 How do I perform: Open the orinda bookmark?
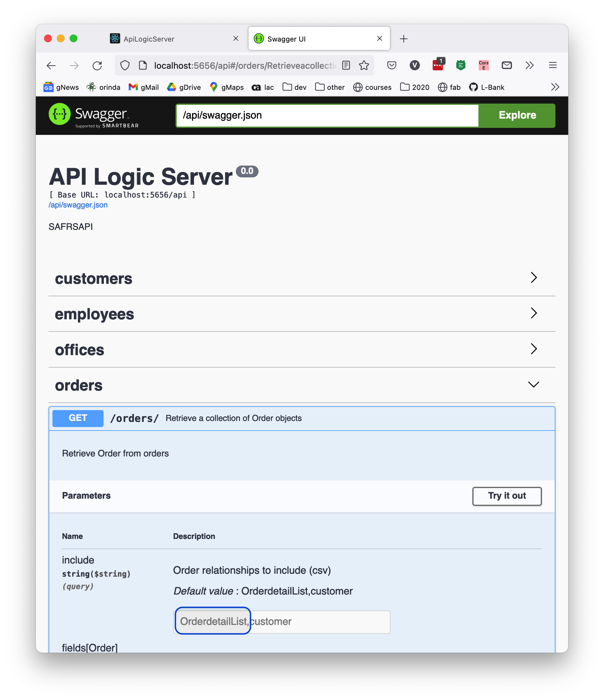click(x=103, y=87)
